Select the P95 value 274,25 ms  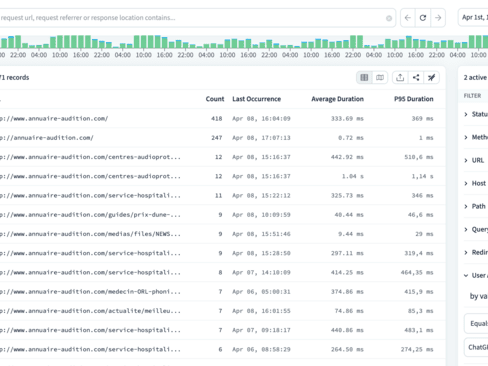(x=417, y=349)
